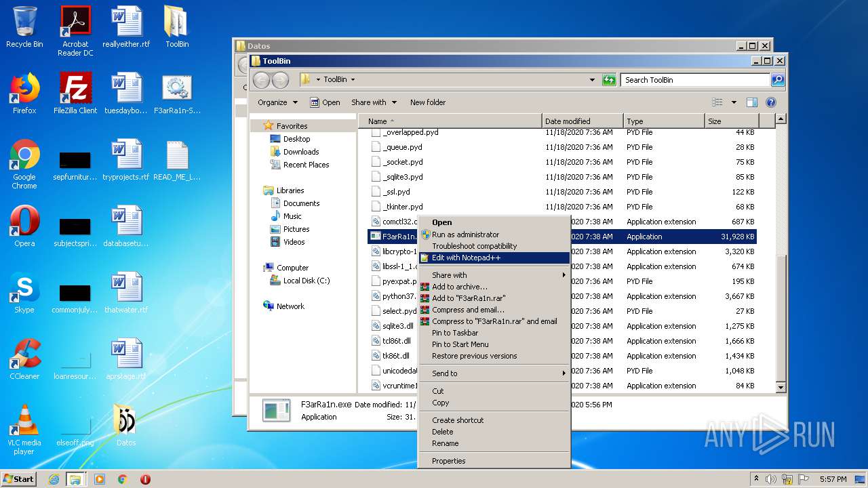Choose Rename from the context menu

(x=494, y=443)
